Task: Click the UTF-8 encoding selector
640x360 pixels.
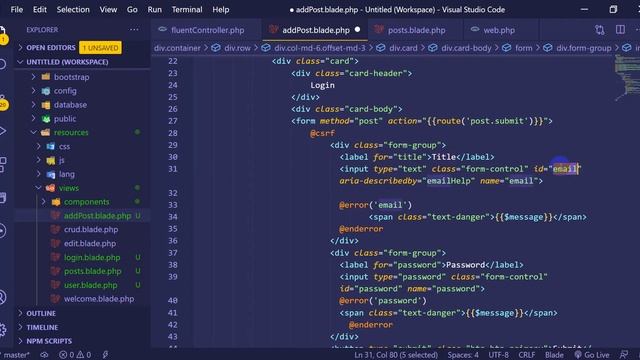Action: pos(498,355)
